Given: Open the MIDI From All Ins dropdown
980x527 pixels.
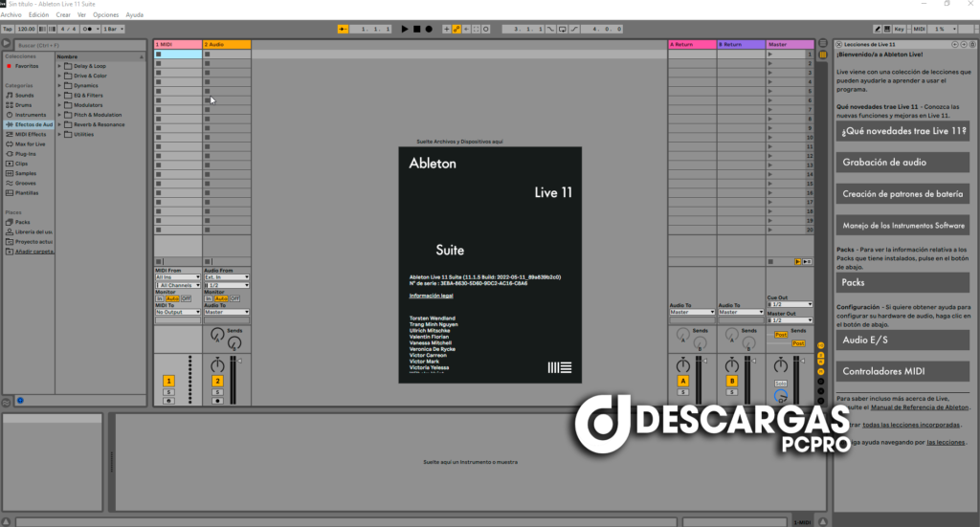Looking at the screenshot, I should click(177, 277).
